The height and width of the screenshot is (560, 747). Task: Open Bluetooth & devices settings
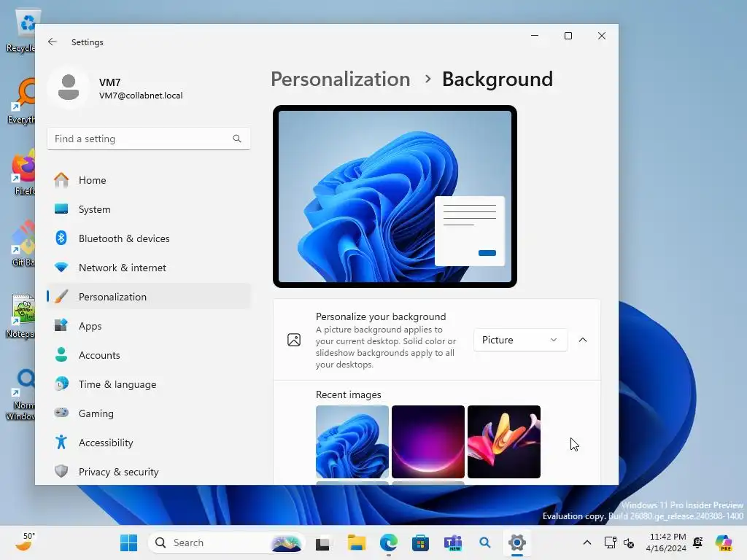(x=149, y=238)
